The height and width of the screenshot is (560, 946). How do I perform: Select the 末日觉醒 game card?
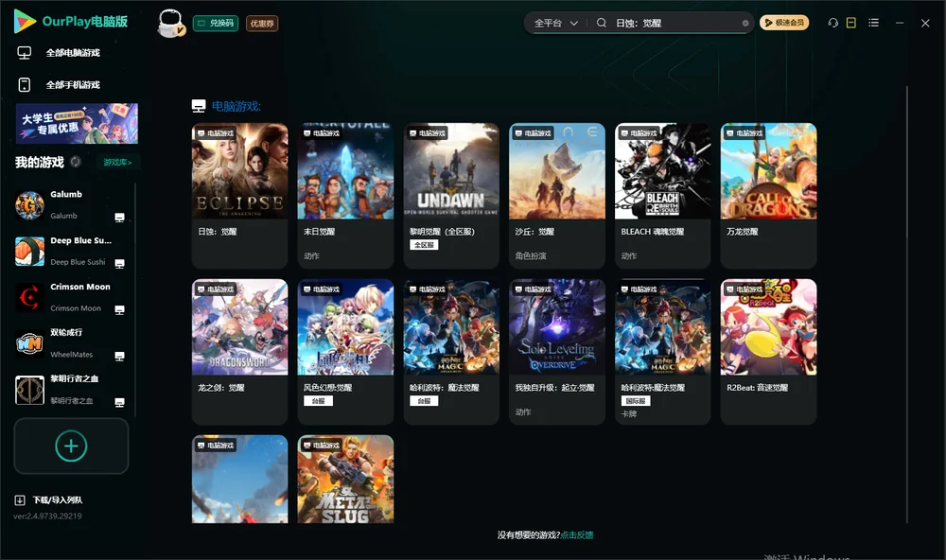[345, 196]
